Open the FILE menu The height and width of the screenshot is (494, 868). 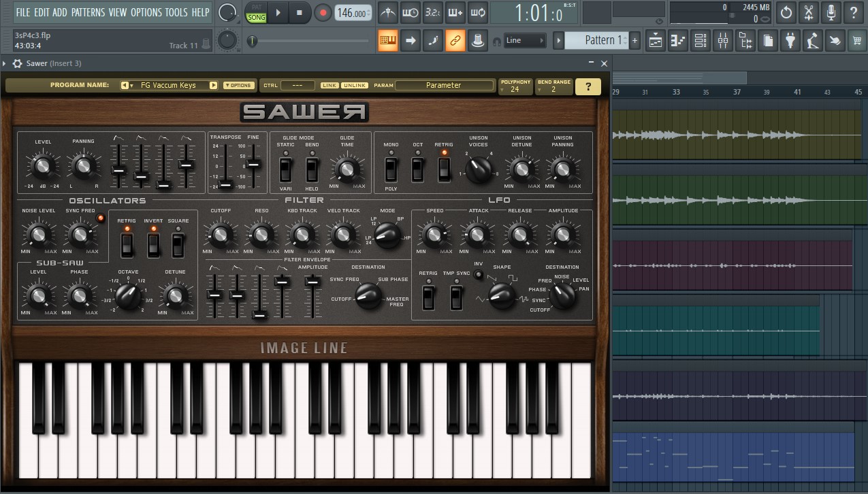pyautogui.click(x=24, y=12)
